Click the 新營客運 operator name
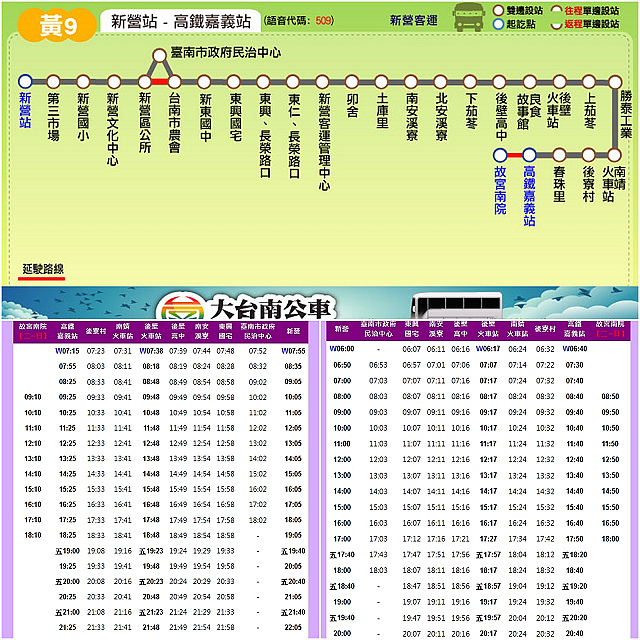 click(x=413, y=20)
